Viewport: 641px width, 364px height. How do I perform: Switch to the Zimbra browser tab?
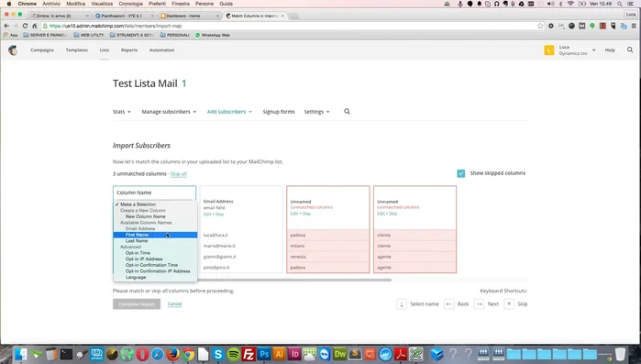tap(59, 16)
